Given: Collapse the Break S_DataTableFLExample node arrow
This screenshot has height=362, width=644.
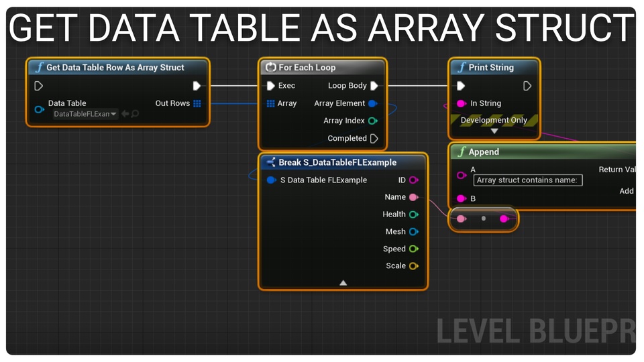Looking at the screenshot, I should click(343, 283).
